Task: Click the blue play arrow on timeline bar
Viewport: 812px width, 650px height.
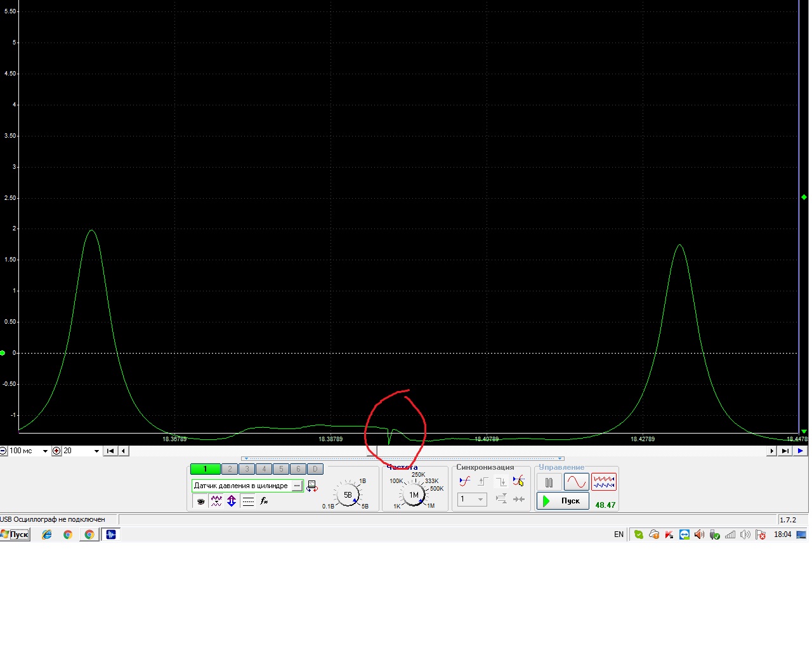Action: pyautogui.click(x=801, y=451)
